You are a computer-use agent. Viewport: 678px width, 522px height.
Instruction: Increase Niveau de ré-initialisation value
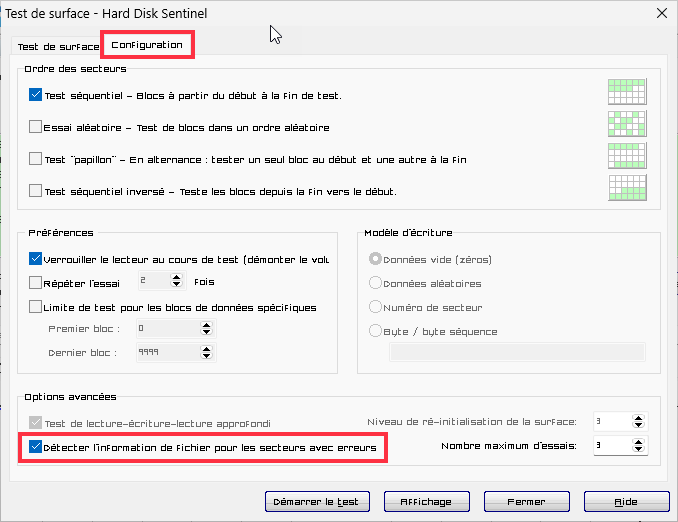pyautogui.click(x=636, y=417)
